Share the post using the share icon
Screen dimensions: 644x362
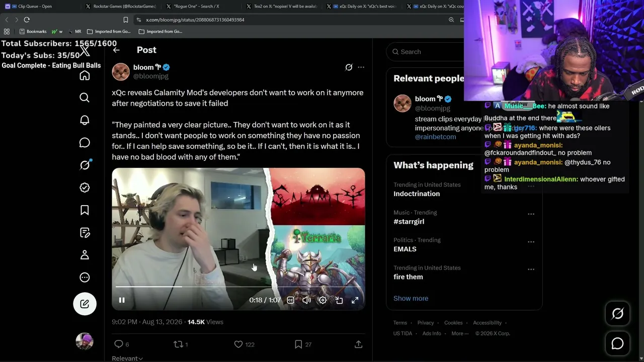[x=358, y=344]
